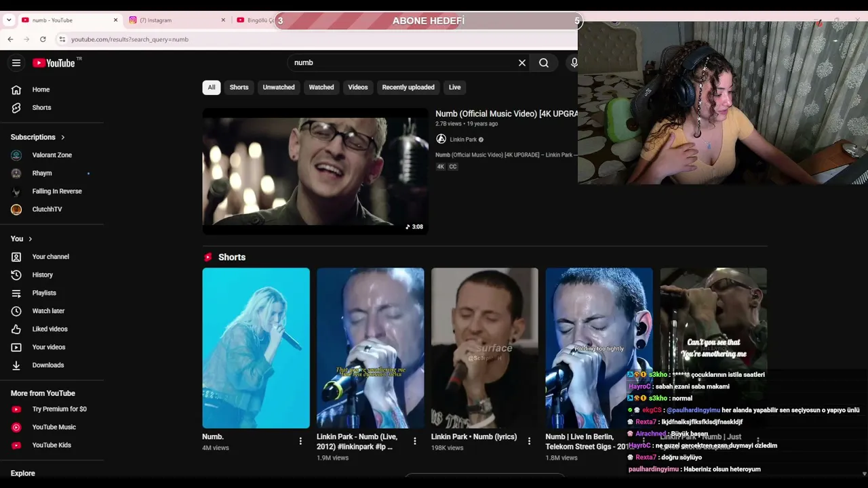Switch to the Bingöllü tab
Screen dimensions: 868x488
pos(254,20)
